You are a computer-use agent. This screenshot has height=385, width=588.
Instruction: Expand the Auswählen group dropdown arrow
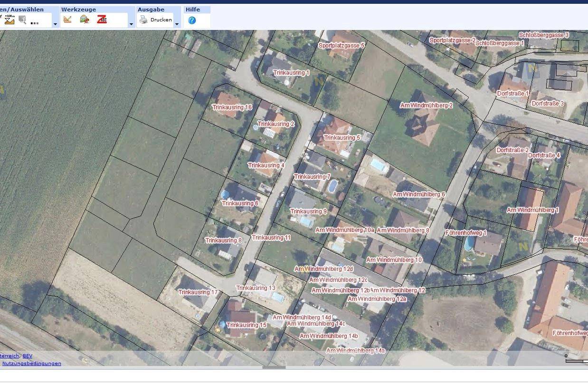55,24
